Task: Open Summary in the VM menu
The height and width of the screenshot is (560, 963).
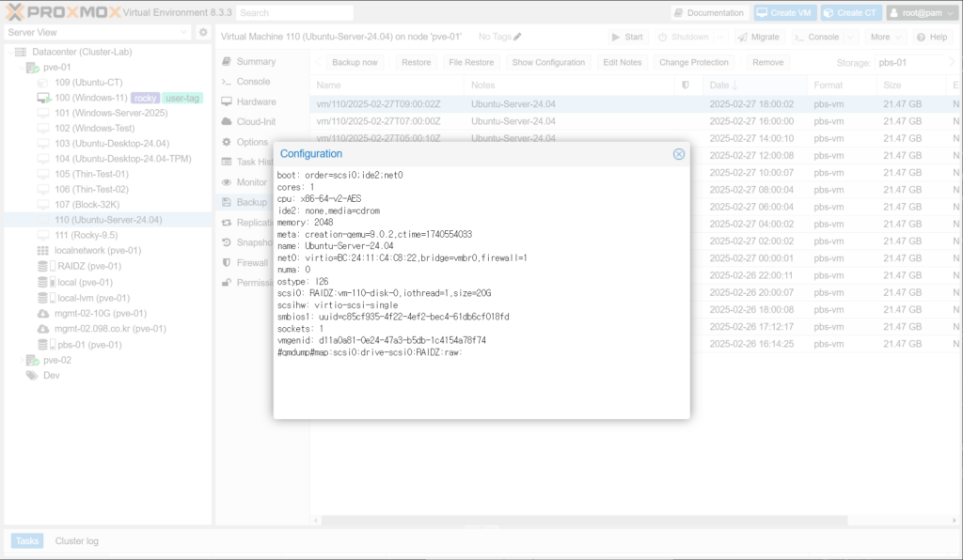Action: (x=256, y=61)
